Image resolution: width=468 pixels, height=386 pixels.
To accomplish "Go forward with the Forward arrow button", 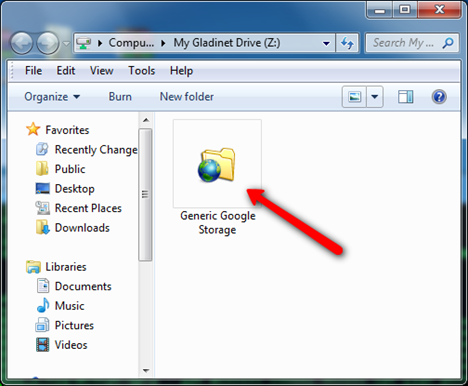I will pos(48,43).
